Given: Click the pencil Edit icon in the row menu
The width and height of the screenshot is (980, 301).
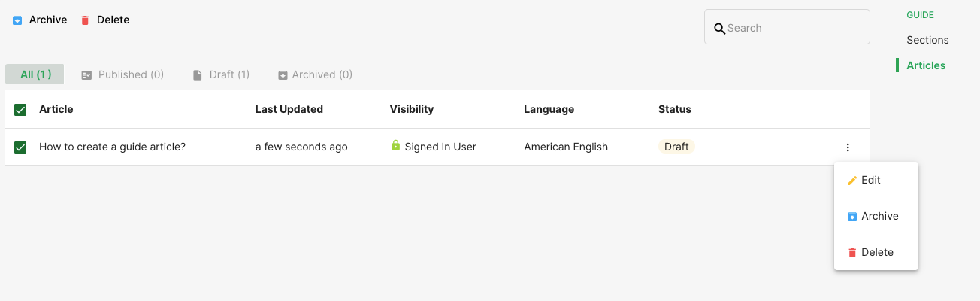Looking at the screenshot, I should coord(852,181).
